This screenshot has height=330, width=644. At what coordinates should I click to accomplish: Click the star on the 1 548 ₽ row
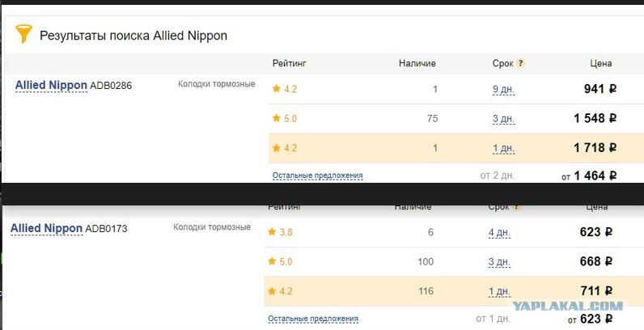click(x=277, y=118)
